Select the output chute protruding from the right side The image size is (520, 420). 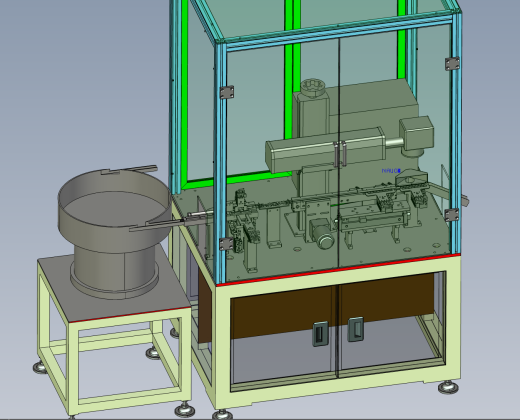(448, 193)
